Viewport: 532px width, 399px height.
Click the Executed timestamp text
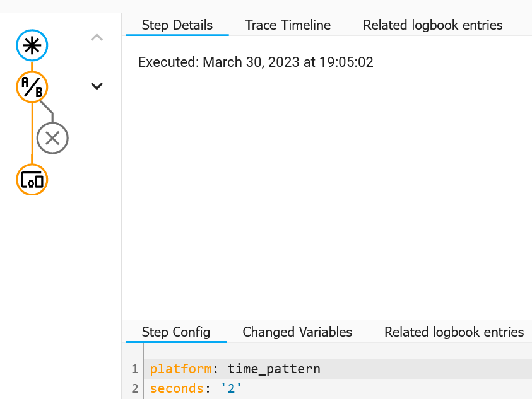256,62
